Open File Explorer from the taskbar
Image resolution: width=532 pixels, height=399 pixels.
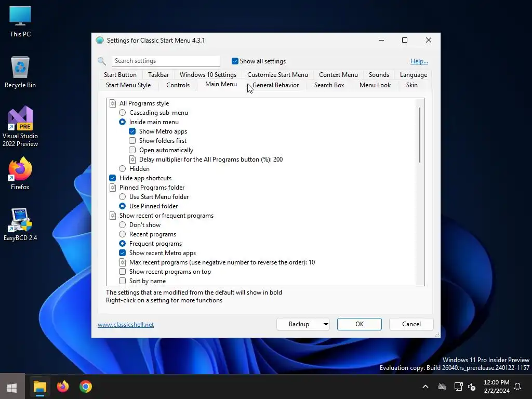(x=39, y=387)
